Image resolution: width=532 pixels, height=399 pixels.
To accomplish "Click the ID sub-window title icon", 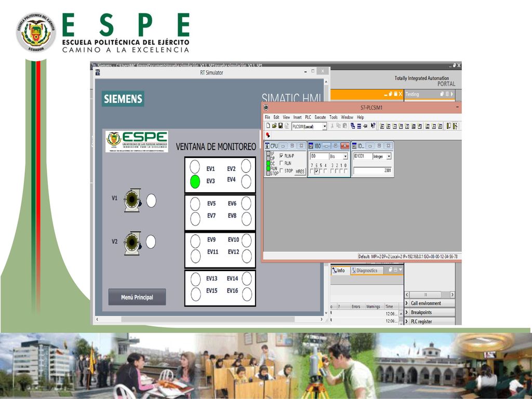I will [354, 146].
